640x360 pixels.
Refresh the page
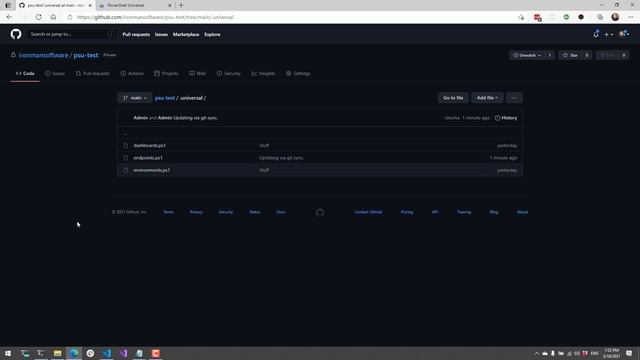coord(38,17)
